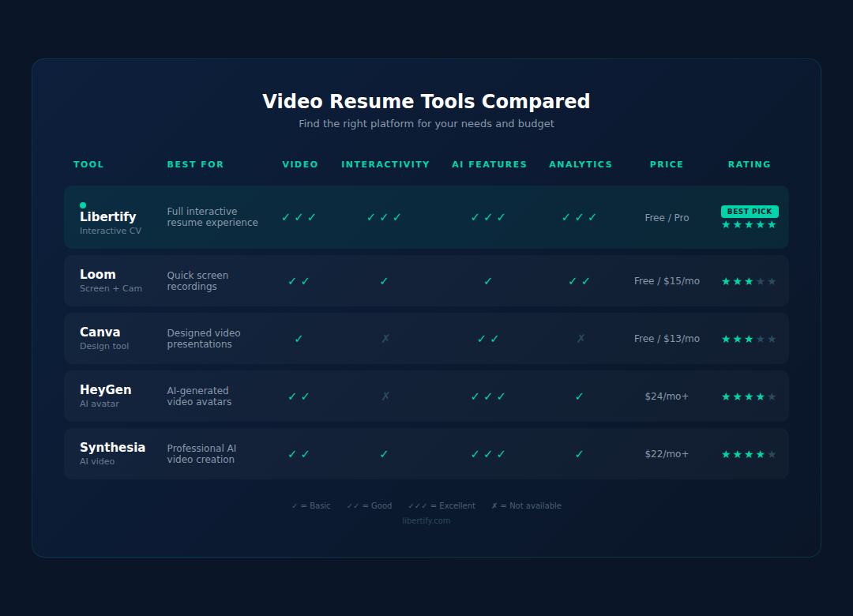Viewport: 853px width, 616px height.
Task: Click the green dot beside Libertify
Action: tap(81, 205)
